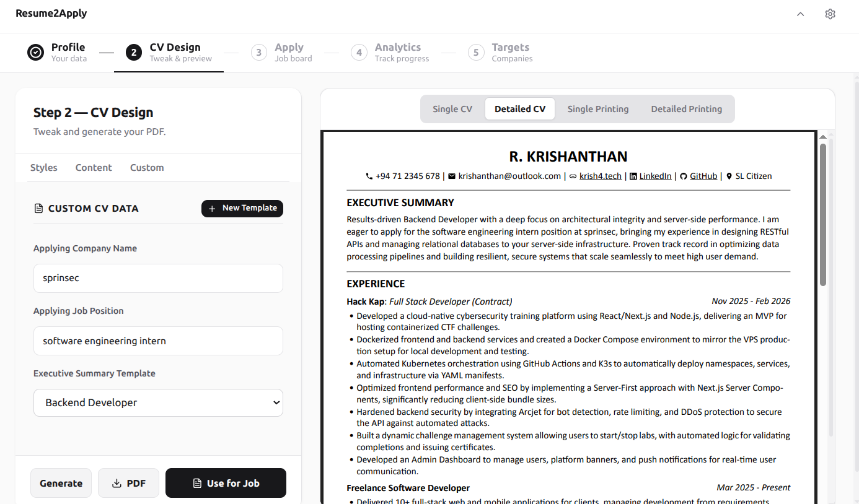The image size is (859, 504).
Task: Click inside the Applying Company Name field
Action: (158, 278)
